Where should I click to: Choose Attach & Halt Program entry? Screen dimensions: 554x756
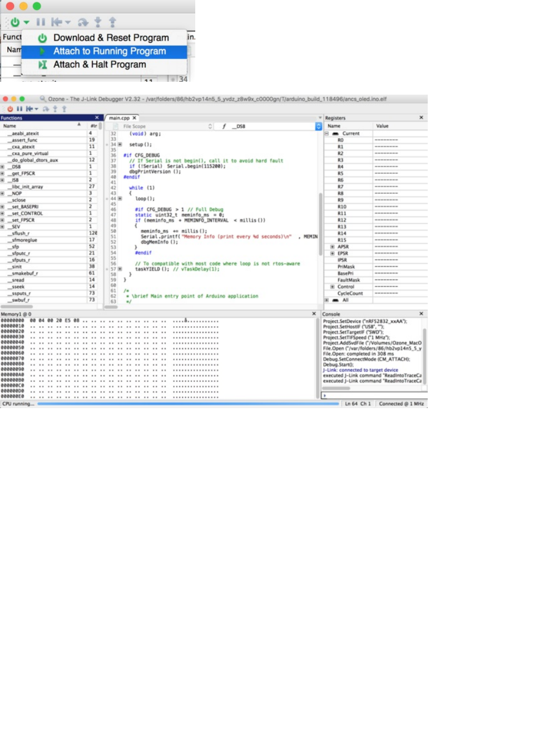(x=104, y=65)
